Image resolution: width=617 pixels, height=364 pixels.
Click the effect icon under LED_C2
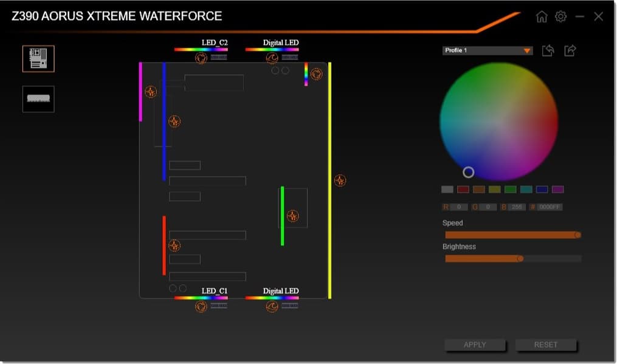(201, 58)
